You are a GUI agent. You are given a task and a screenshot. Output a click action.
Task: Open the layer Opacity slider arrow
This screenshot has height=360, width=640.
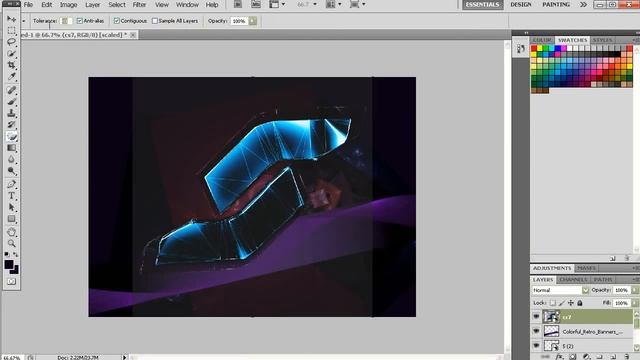(635, 290)
